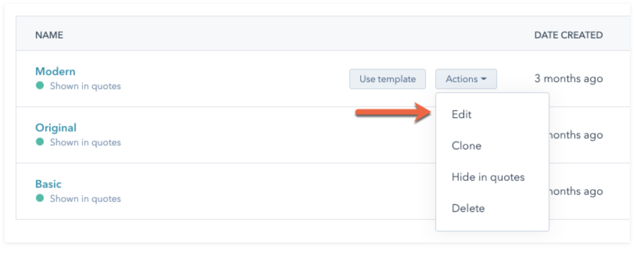Open the Modern quote template
The width and height of the screenshot is (644, 255).
(x=55, y=72)
